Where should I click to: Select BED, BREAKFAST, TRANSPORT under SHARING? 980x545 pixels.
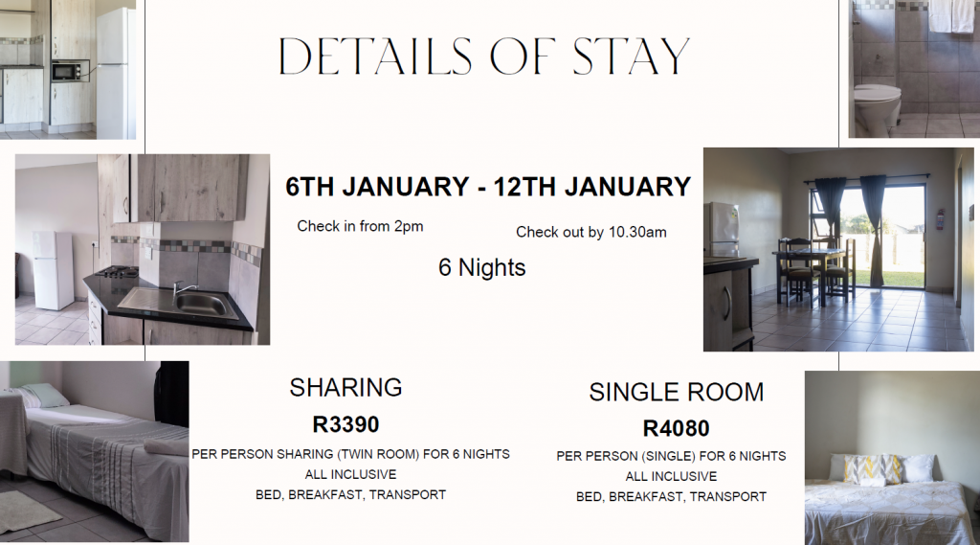click(350, 495)
